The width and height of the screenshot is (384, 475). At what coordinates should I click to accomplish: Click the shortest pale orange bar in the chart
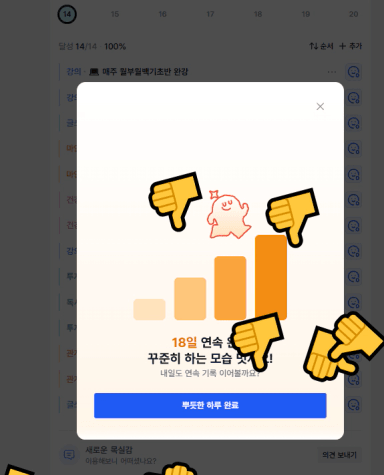(x=149, y=309)
